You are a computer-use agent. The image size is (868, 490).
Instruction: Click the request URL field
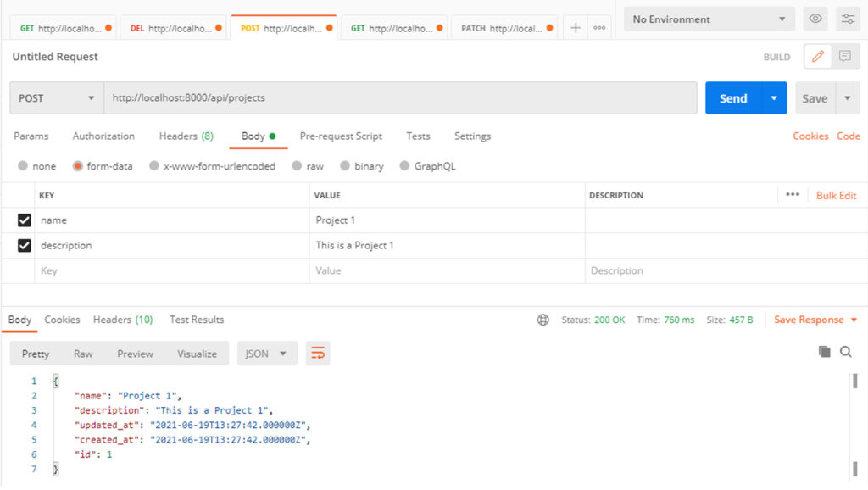tap(400, 98)
